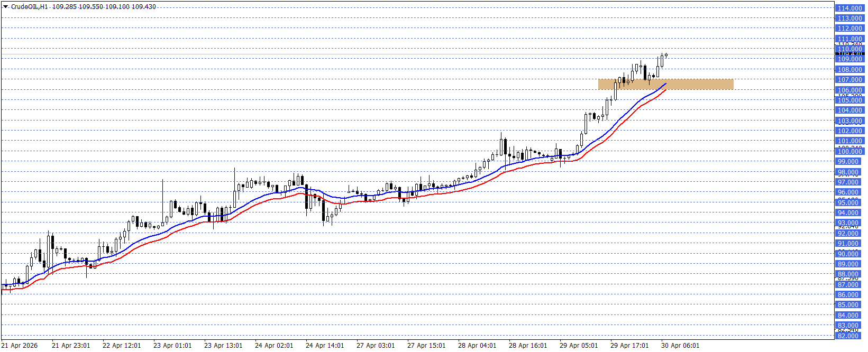Select the 27 Apr 15:01 time label
Screen dimensions: 868x352
(x=426, y=346)
